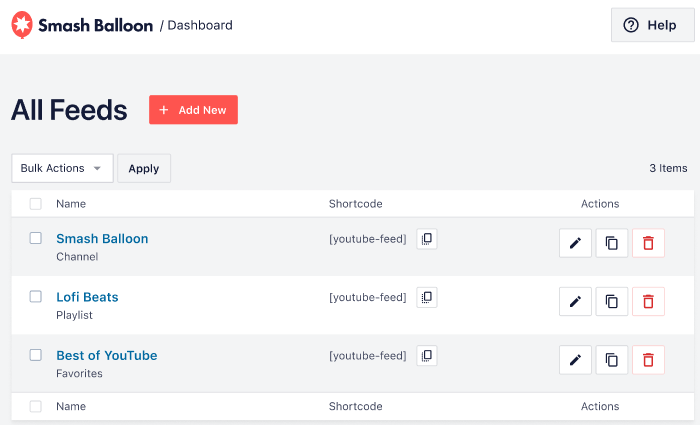Open the Lofi Beats feed link
This screenshot has height=425, width=700.
(87, 297)
